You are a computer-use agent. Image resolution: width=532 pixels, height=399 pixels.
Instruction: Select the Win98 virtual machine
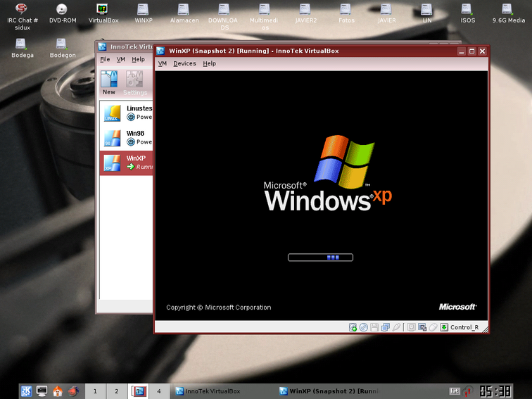point(126,138)
